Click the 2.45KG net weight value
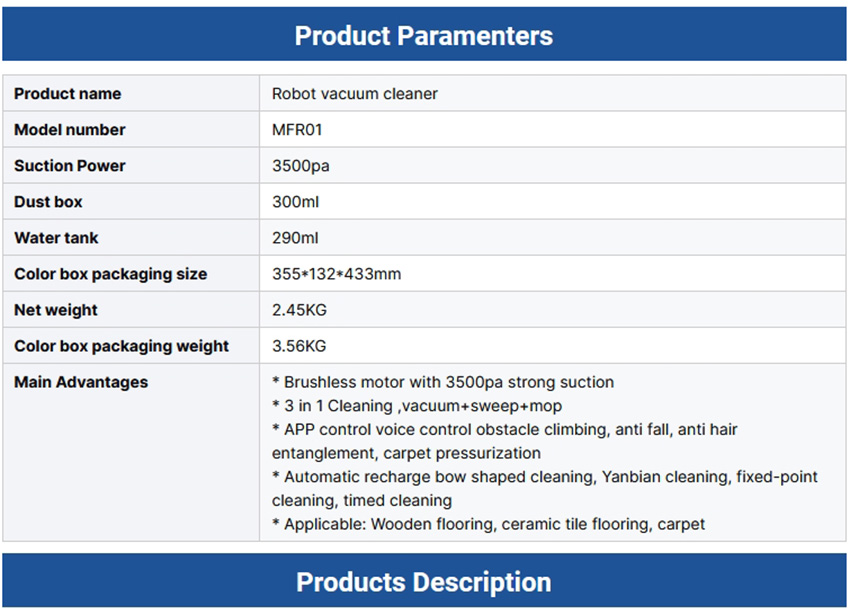Image resolution: width=850 pixels, height=614 pixels. click(299, 310)
